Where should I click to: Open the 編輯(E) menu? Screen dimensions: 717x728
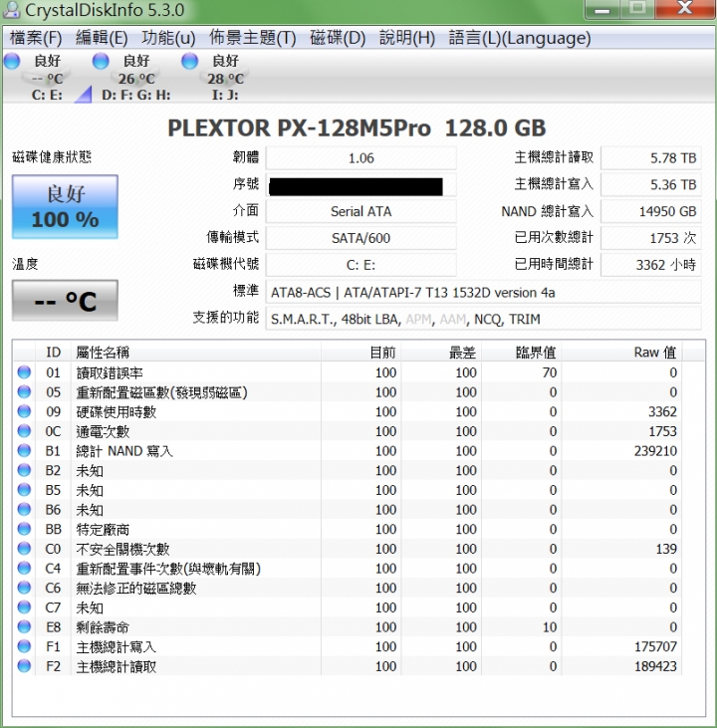pyautogui.click(x=102, y=38)
